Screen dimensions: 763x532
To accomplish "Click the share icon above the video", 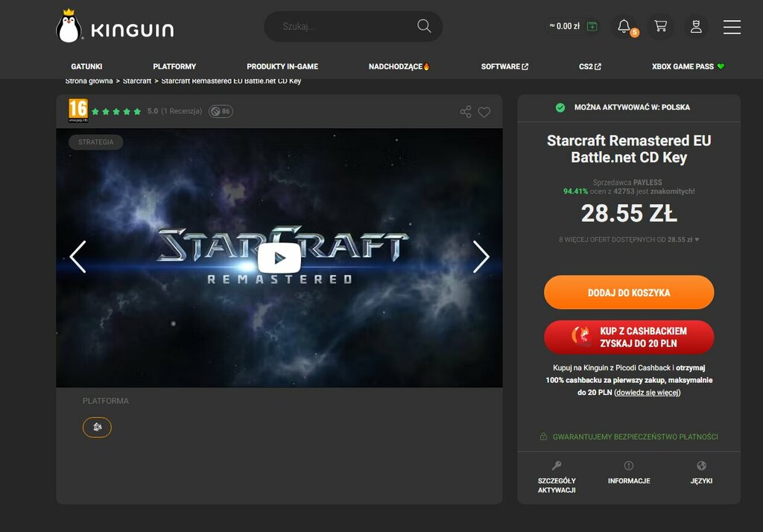I will coord(466,112).
